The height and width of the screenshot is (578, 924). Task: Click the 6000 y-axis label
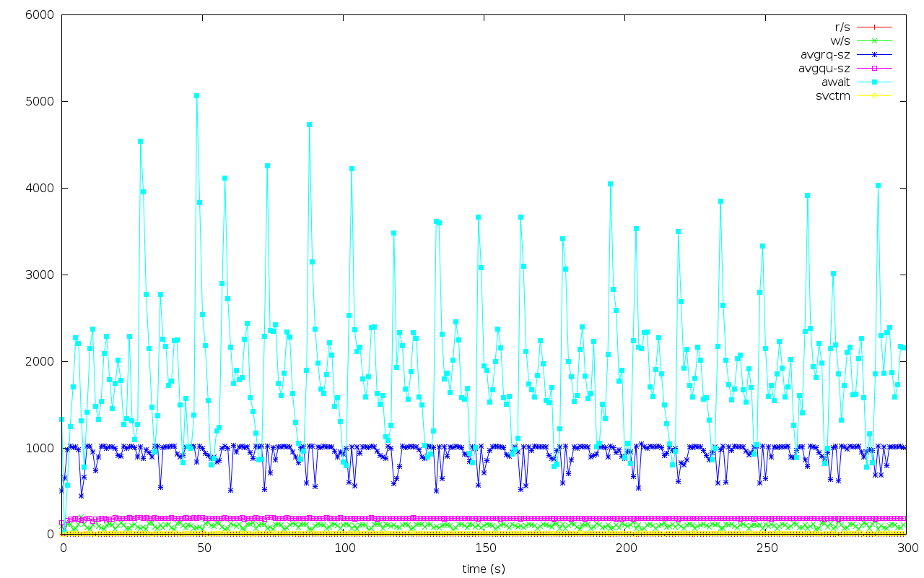tap(41, 14)
